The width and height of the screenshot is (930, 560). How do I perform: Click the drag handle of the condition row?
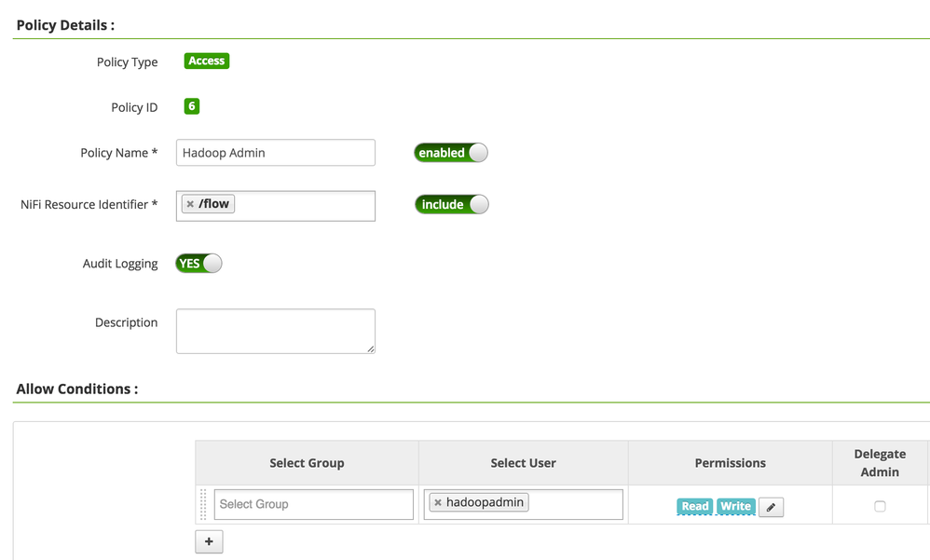[203, 504]
